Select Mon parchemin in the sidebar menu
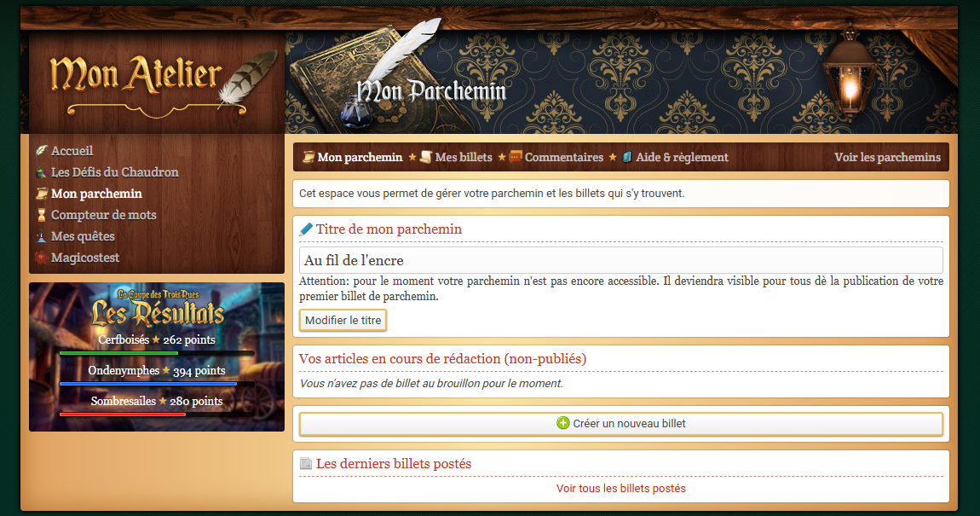 tap(96, 194)
